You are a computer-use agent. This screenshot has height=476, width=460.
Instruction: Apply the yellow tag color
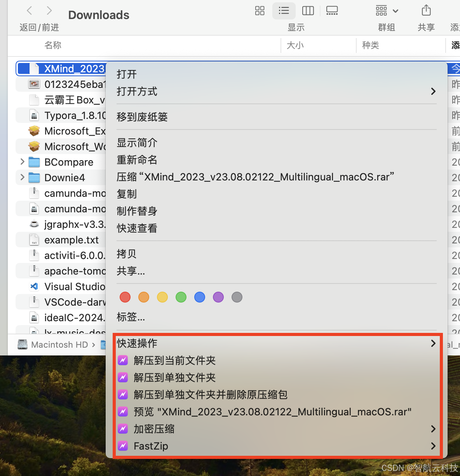162,297
